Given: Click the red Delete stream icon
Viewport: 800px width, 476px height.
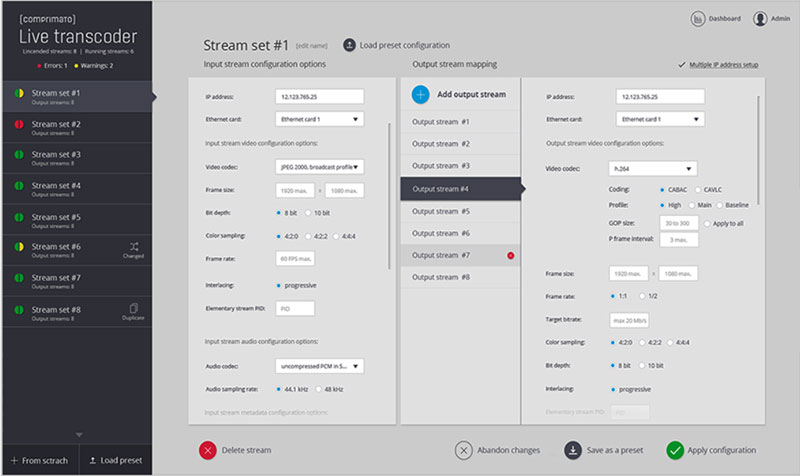Looking at the screenshot, I should click(x=208, y=450).
